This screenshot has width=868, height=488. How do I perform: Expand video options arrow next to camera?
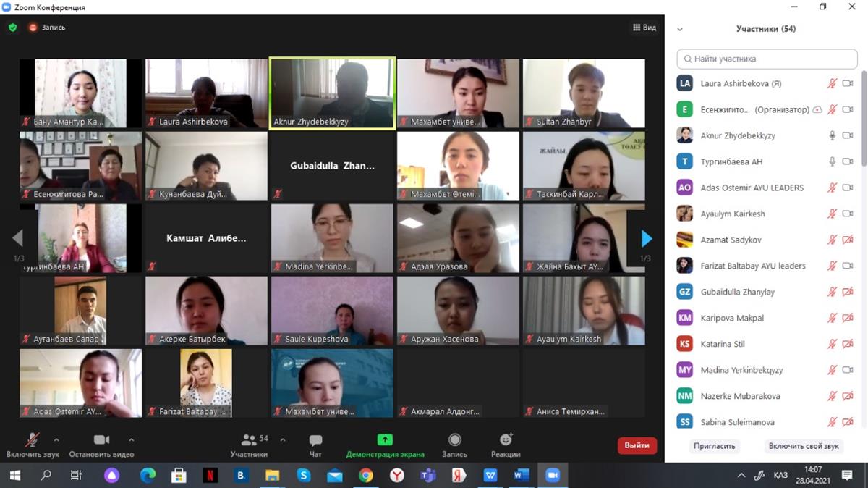pos(131,439)
